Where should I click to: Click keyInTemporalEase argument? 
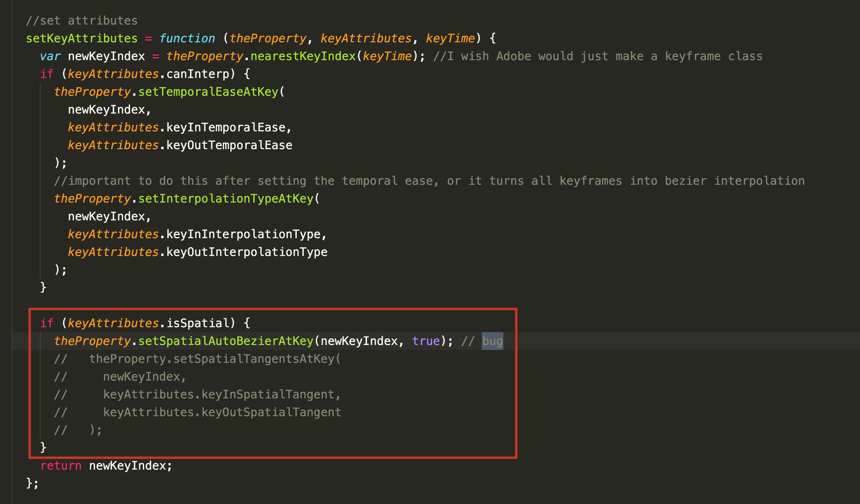point(226,127)
